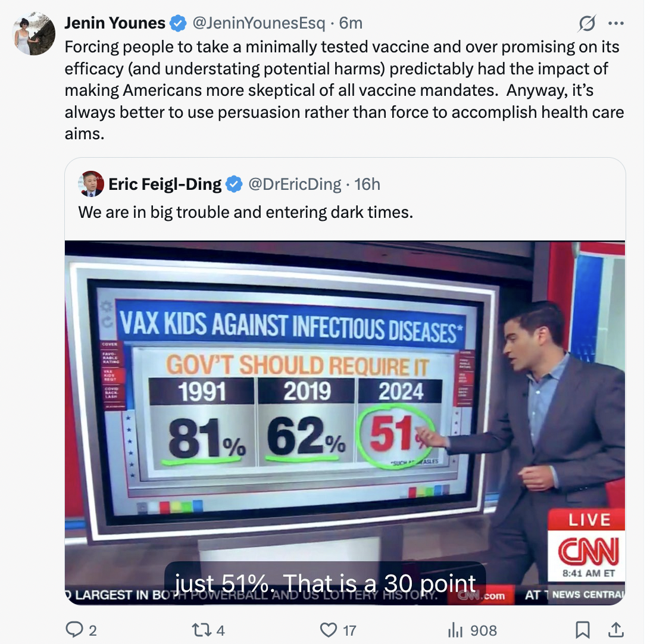Open the view count analytics icon
Image resolution: width=650 pixels, height=644 pixels.
click(455, 629)
